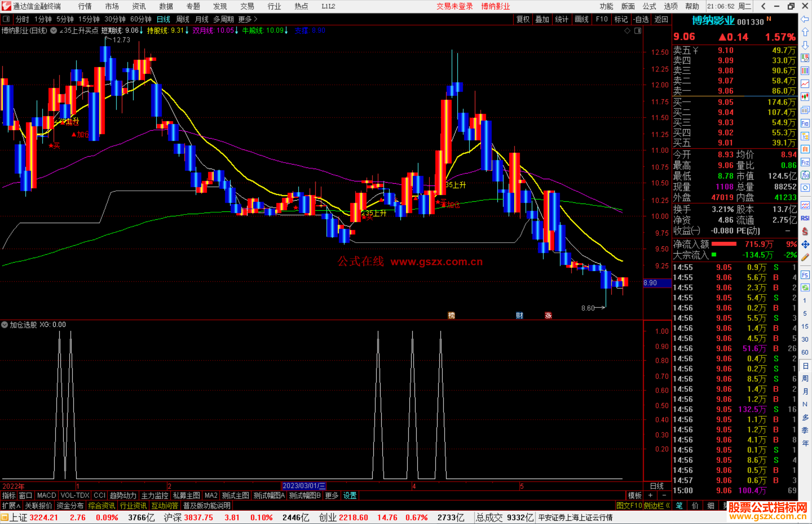
Task: Click the back arrow icon in right sidebar
Action: point(805,19)
